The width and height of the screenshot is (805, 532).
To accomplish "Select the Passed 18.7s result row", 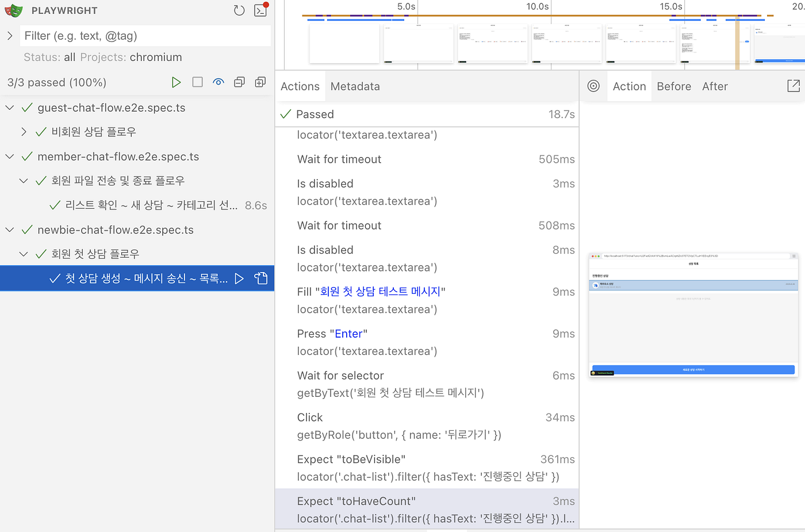I will tap(427, 114).
